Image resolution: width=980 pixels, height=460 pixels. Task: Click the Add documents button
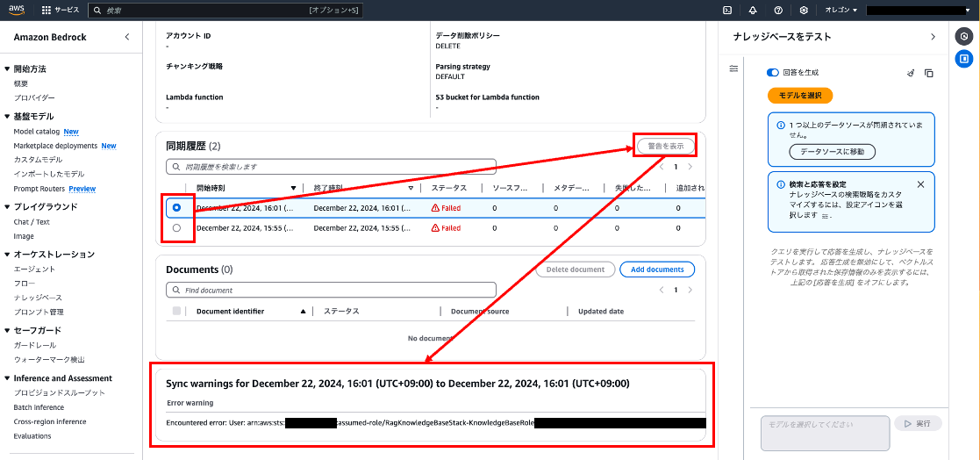[x=657, y=270]
